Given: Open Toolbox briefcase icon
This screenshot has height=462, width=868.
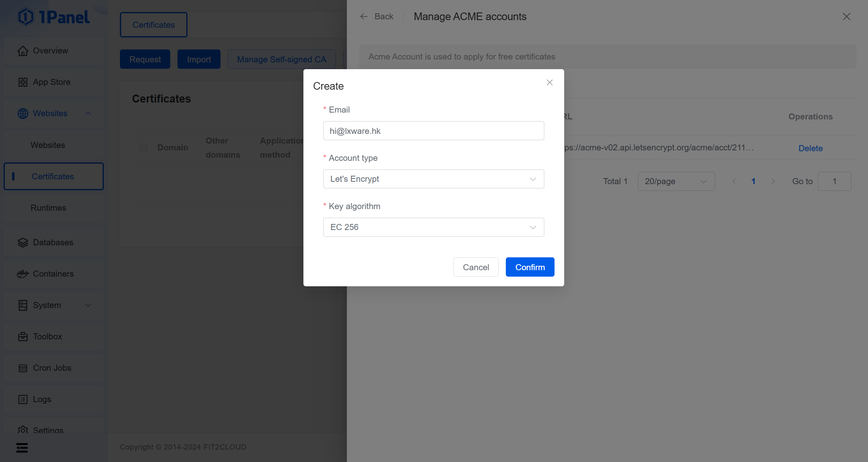Looking at the screenshot, I should click(x=23, y=337).
